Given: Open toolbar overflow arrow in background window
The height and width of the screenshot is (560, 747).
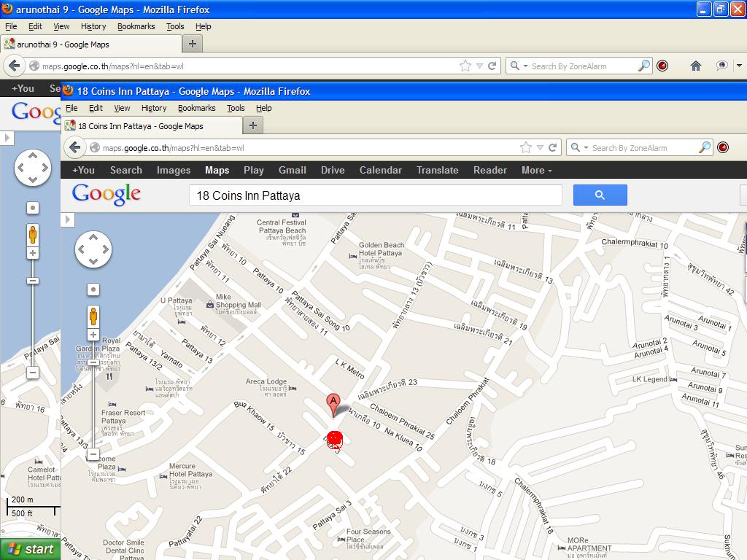Looking at the screenshot, I should click(x=740, y=66).
